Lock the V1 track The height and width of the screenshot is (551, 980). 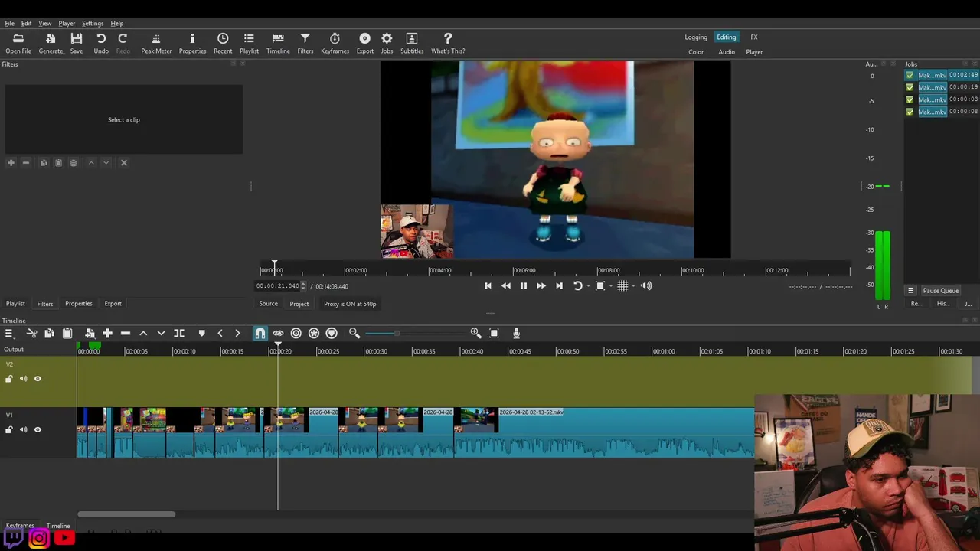coord(9,429)
